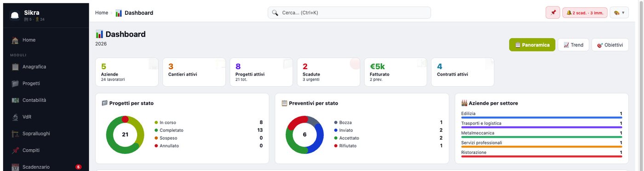
Task: Click the Compiti sidebar label
Action: (x=31, y=150)
